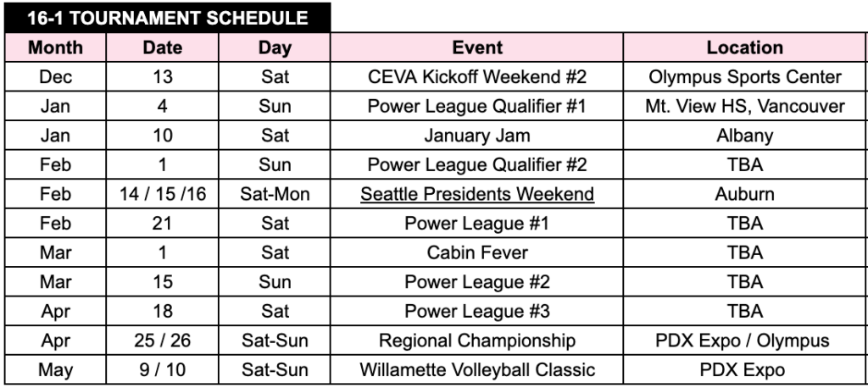Click the Location column header
Image resolution: width=868 pixels, height=388 pixels.
pyautogui.click(x=744, y=48)
